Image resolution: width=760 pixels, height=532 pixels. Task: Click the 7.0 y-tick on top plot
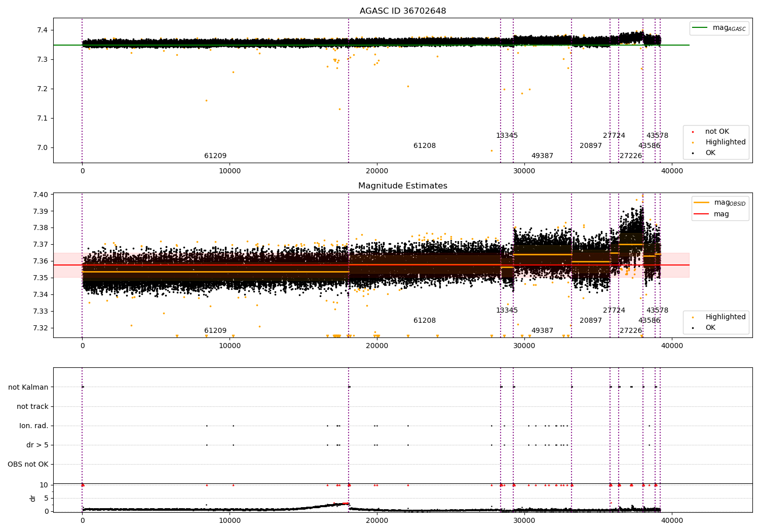(43, 147)
